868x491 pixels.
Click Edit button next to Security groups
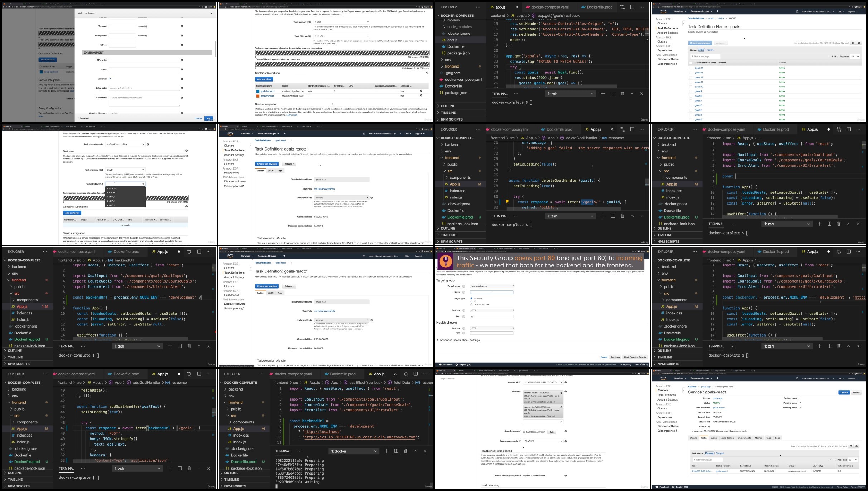pyautogui.click(x=552, y=432)
